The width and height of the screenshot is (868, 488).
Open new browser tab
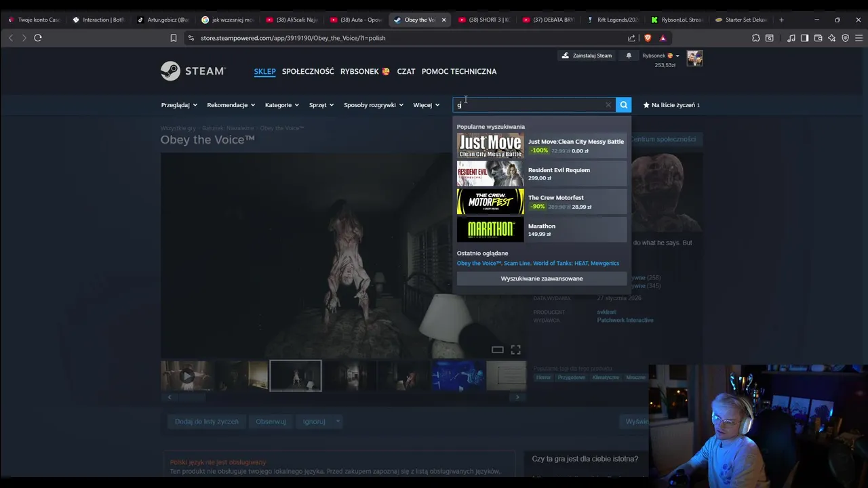(x=781, y=20)
